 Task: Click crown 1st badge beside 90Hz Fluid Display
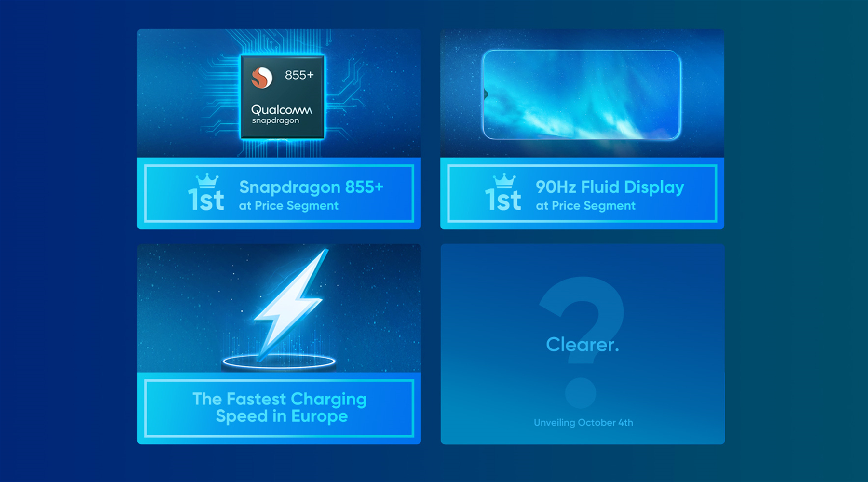pyautogui.click(x=503, y=193)
